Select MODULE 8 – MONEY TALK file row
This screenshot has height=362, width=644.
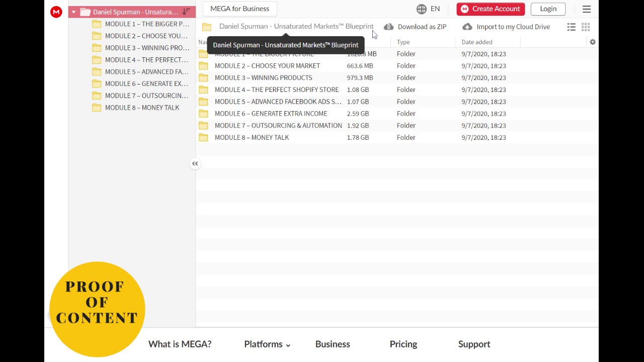coord(397,138)
